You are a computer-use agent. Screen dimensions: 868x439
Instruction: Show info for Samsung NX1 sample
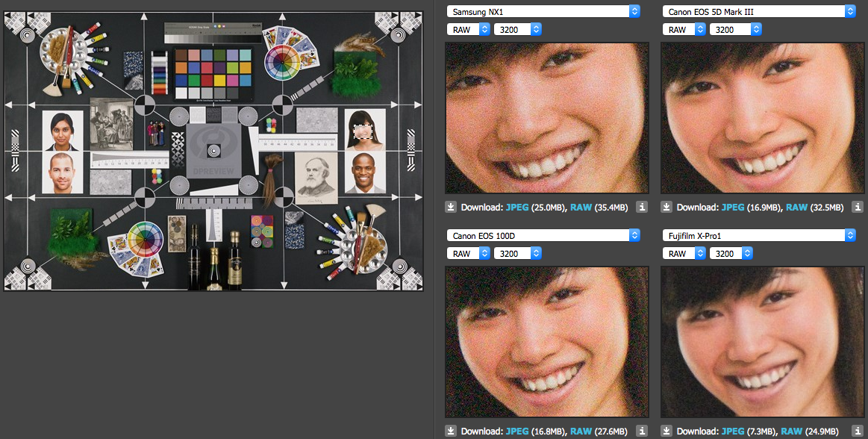pyautogui.click(x=642, y=207)
